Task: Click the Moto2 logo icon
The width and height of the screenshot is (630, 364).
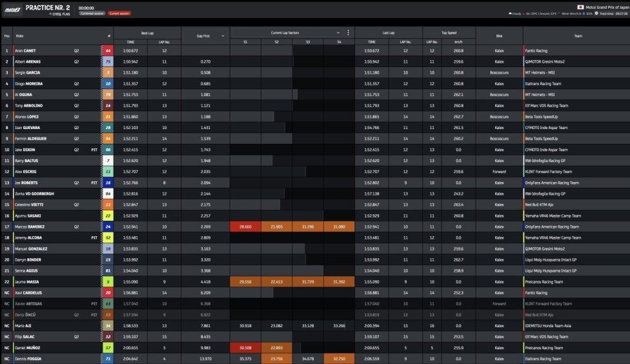Action: (x=12, y=9)
